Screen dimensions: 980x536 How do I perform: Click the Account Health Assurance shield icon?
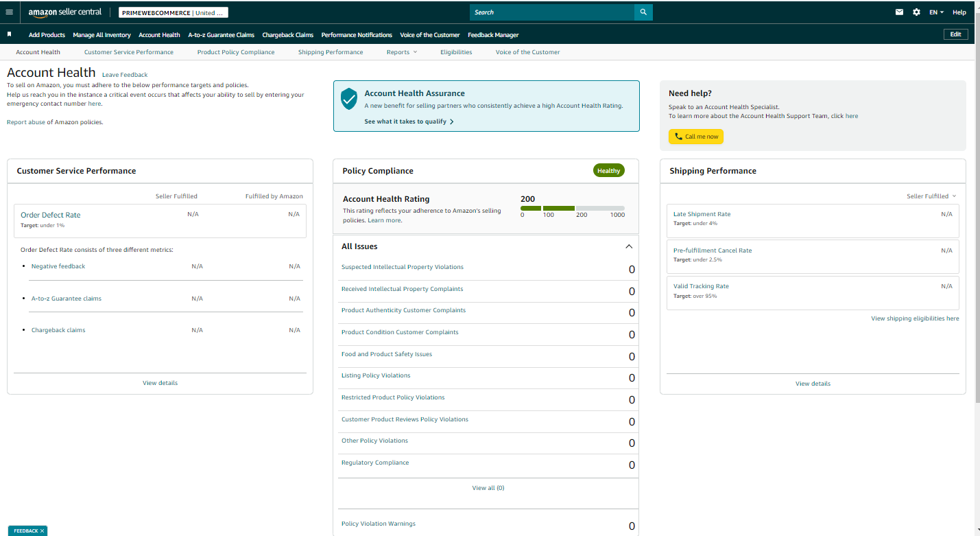349,99
